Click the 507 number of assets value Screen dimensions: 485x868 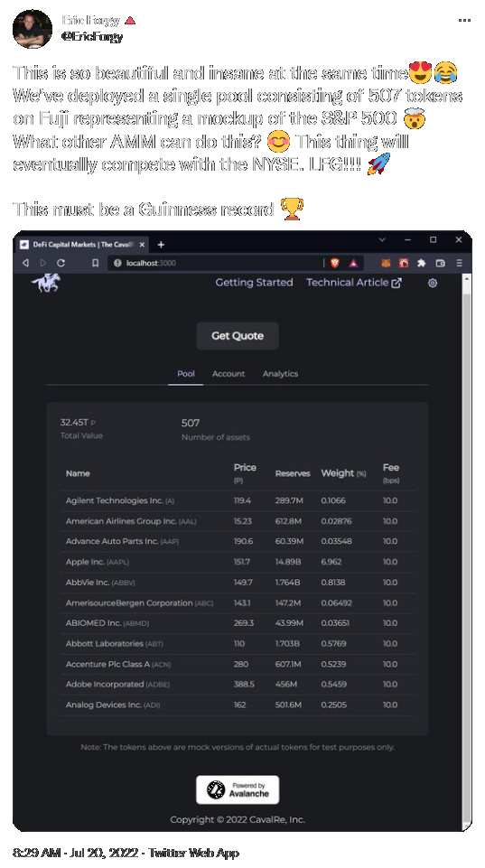(x=190, y=423)
